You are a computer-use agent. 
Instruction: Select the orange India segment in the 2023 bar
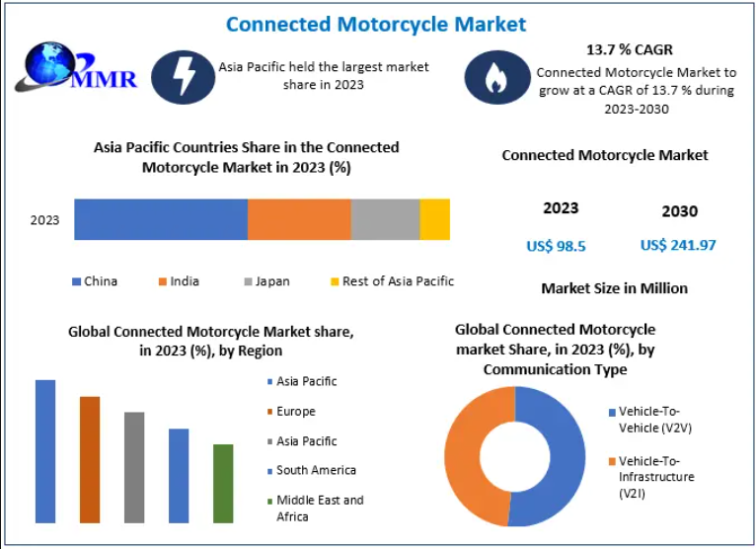[x=299, y=219]
